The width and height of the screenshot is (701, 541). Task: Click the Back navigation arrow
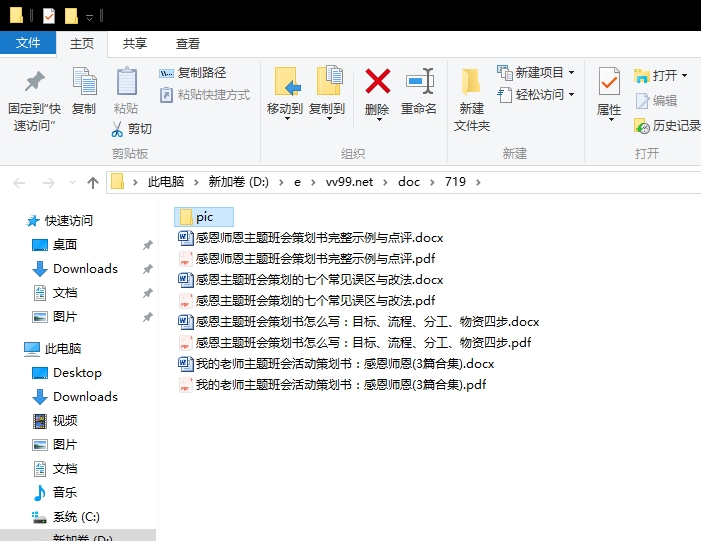coord(19,182)
